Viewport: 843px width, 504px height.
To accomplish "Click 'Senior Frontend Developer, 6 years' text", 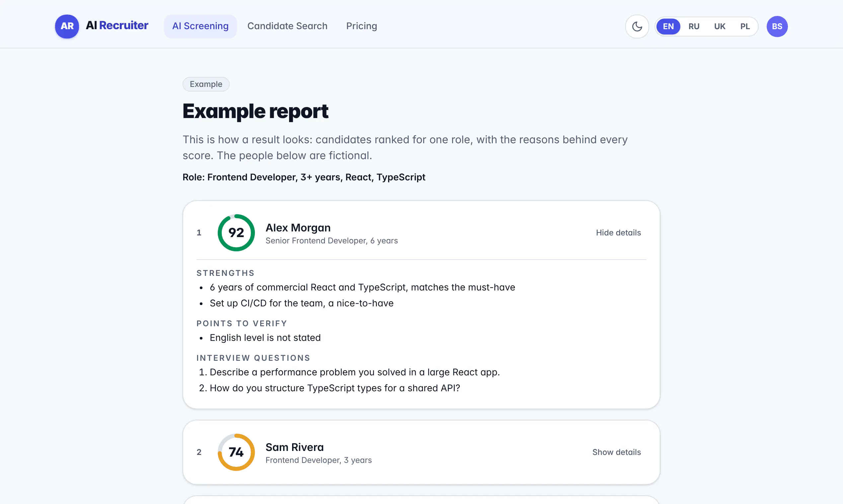I will click(x=332, y=240).
